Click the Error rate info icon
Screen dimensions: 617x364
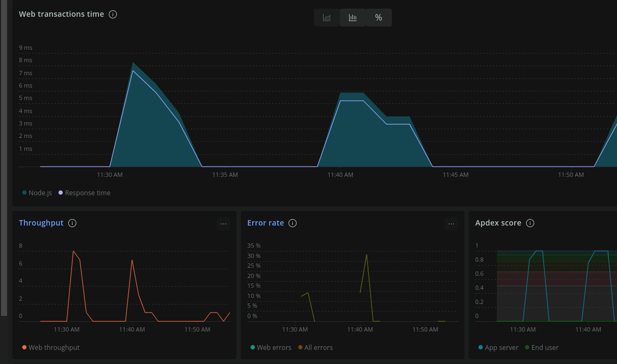[x=292, y=223]
